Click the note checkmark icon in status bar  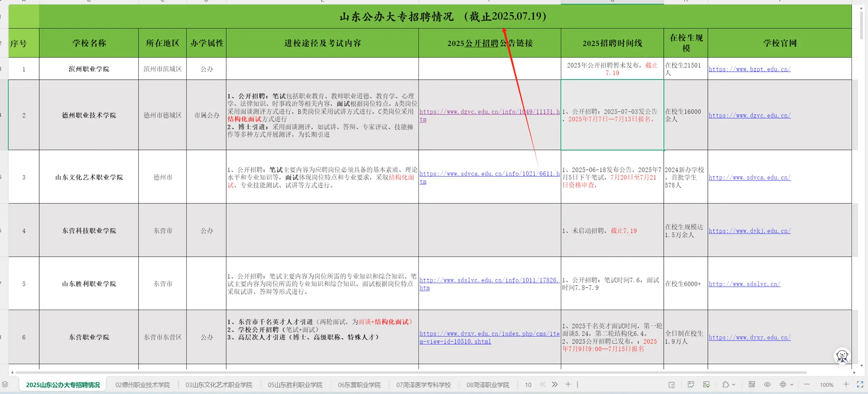tap(691, 385)
